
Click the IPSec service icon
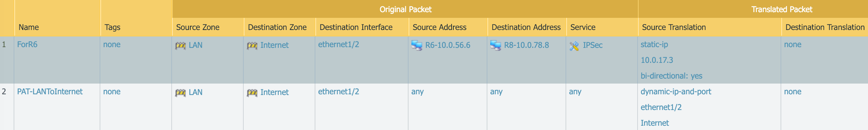pyautogui.click(x=574, y=46)
